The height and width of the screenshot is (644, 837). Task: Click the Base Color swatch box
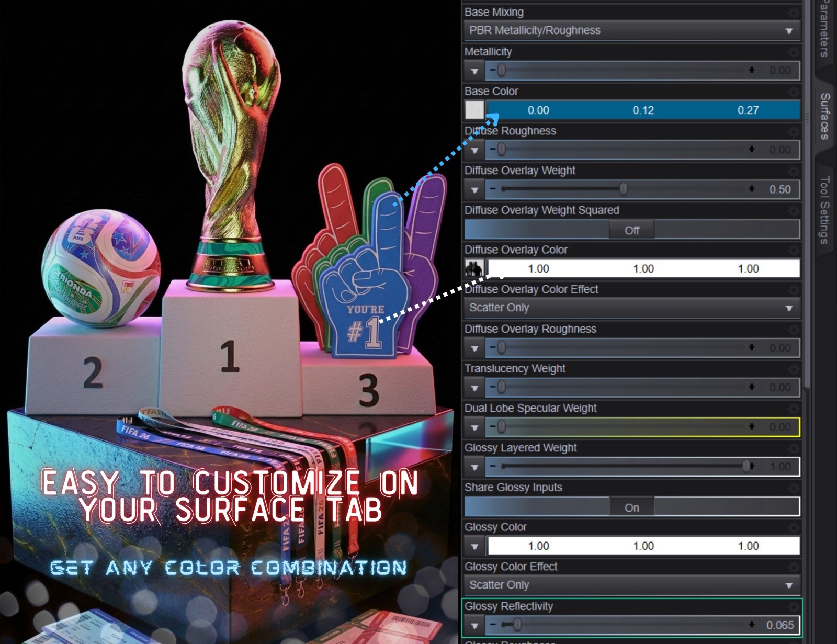(474, 110)
